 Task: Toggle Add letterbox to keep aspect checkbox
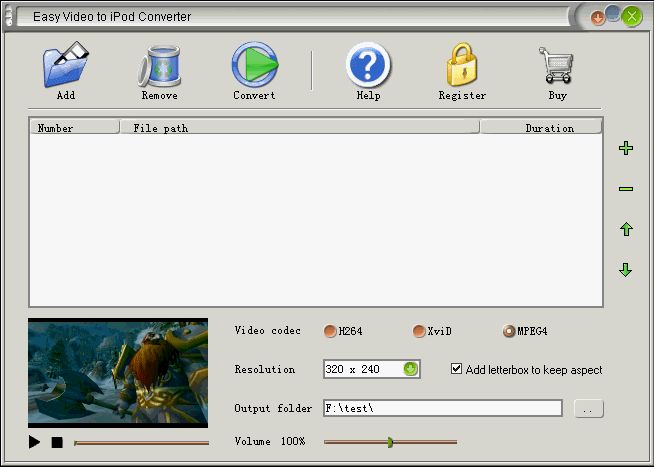(456, 369)
